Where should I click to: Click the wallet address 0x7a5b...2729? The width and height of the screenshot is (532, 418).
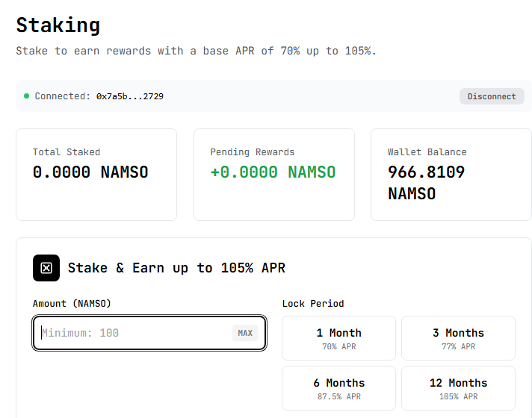[x=129, y=96]
